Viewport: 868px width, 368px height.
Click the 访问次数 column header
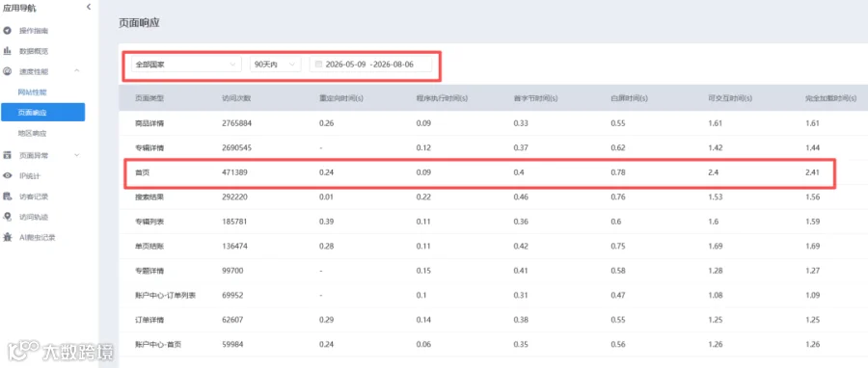pyautogui.click(x=236, y=98)
